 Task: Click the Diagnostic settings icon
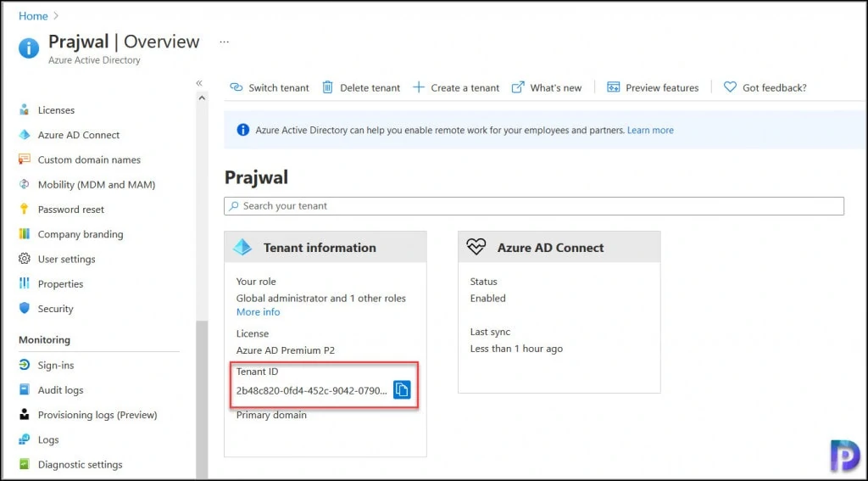[24, 464]
